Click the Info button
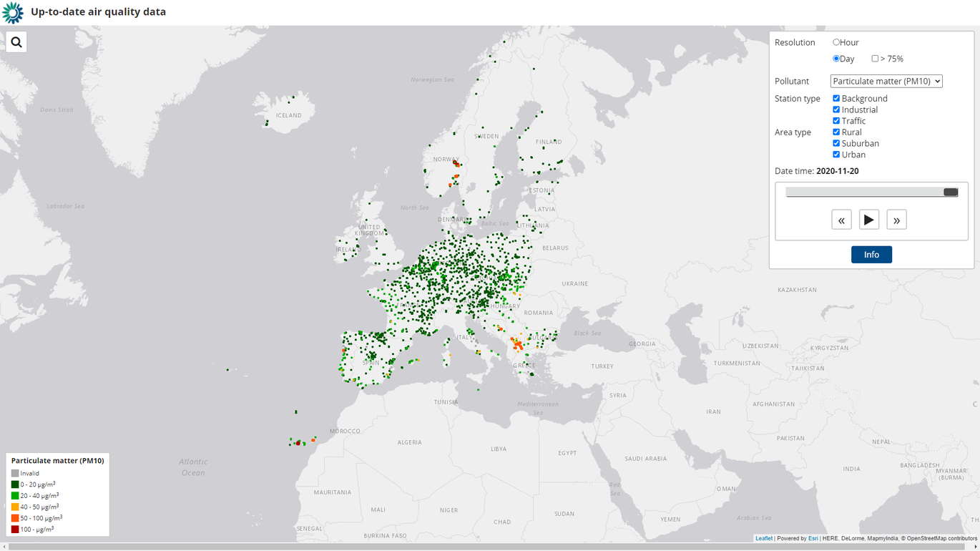 coord(871,255)
